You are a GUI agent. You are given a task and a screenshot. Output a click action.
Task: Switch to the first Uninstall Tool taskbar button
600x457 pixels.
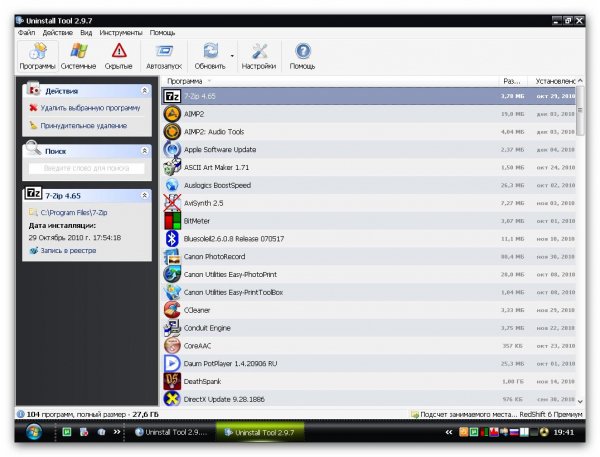click(x=171, y=432)
